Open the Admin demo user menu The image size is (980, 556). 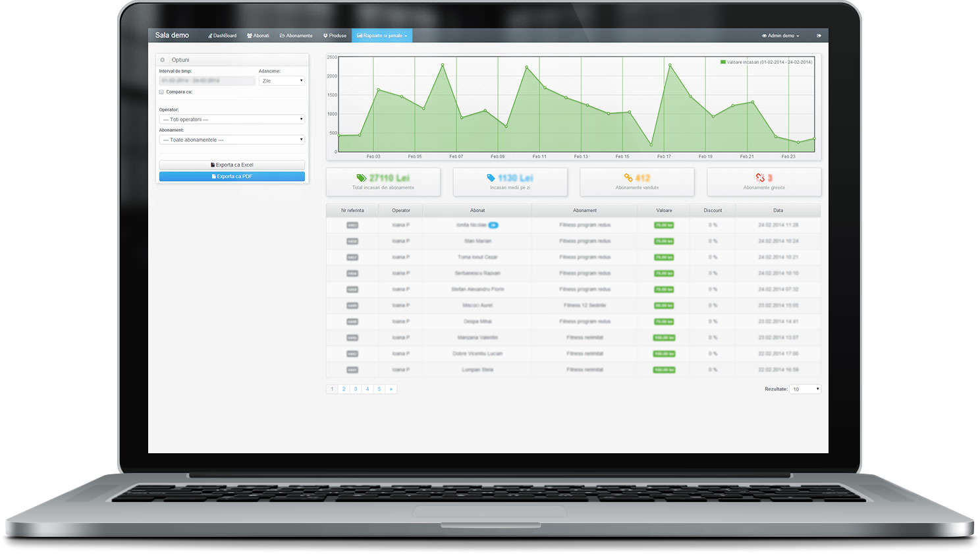click(x=780, y=36)
